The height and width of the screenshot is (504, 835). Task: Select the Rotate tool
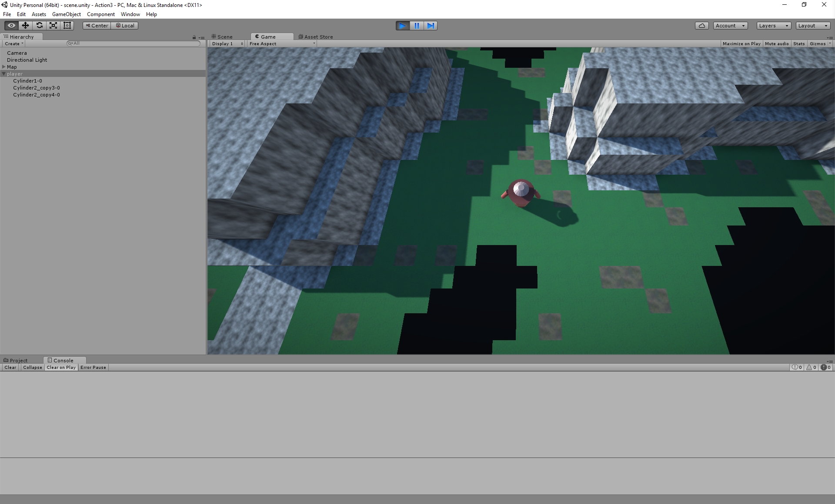[39, 26]
